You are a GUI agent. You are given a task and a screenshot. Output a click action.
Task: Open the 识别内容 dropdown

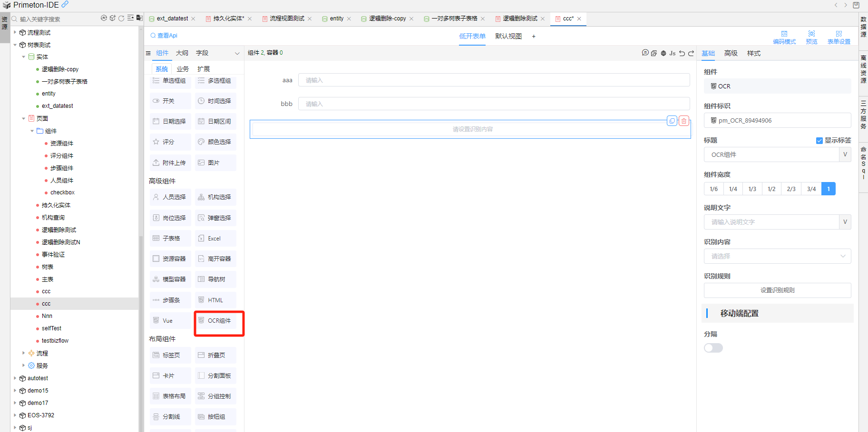pyautogui.click(x=777, y=256)
